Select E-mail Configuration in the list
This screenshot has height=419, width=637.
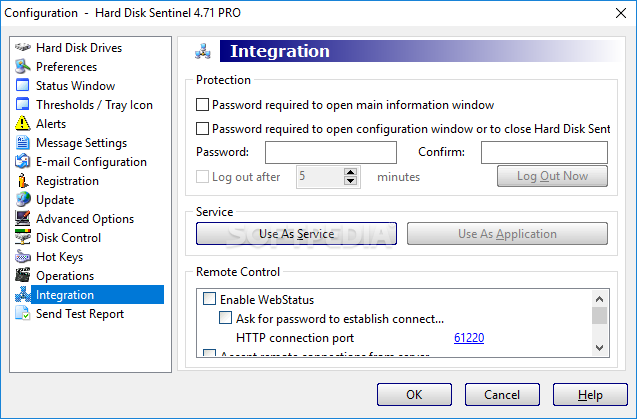coord(91,162)
